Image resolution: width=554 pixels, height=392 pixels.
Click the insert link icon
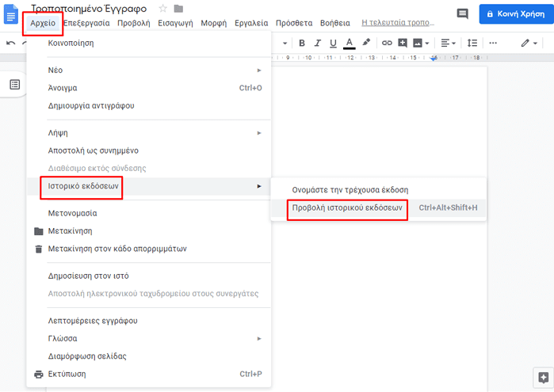pyautogui.click(x=387, y=43)
